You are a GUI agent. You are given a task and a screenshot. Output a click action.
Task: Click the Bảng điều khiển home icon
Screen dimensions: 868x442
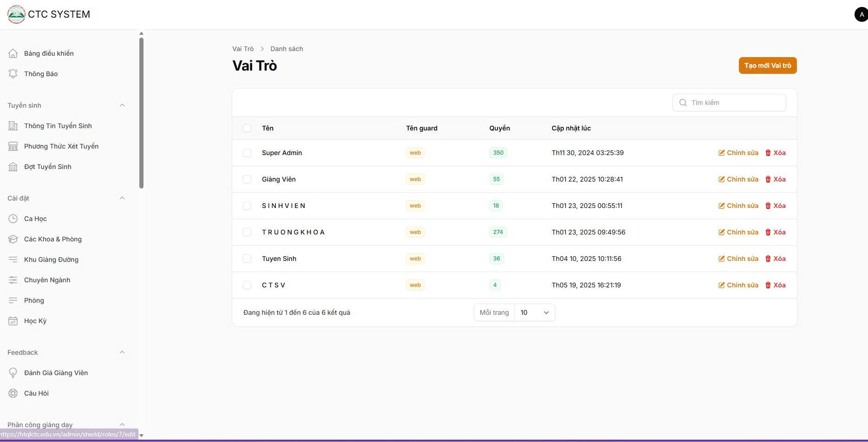(13, 53)
